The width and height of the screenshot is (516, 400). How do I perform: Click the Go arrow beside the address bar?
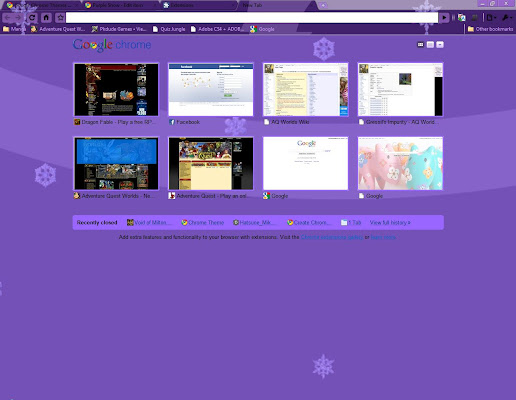(444, 18)
